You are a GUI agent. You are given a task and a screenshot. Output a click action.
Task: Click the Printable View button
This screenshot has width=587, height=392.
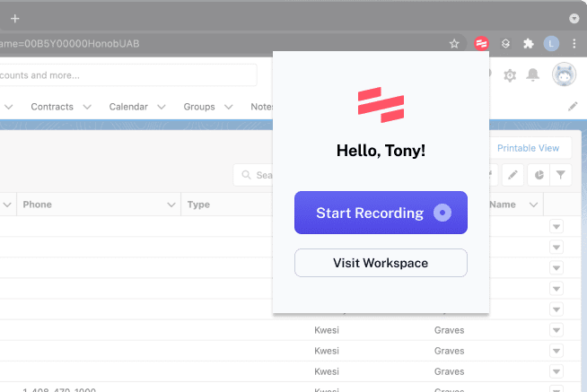pos(528,148)
